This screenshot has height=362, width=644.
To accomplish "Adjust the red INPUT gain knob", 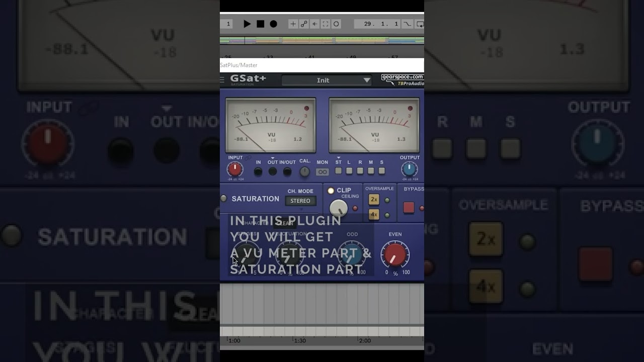I will pos(235,169).
